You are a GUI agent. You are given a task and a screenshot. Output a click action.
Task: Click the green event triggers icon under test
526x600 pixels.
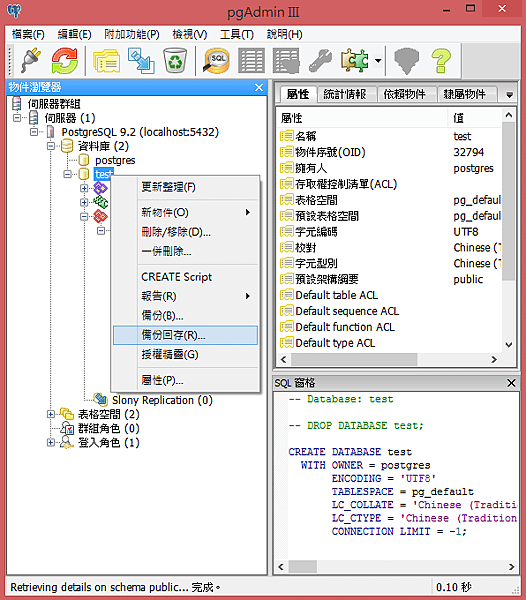[x=101, y=202]
